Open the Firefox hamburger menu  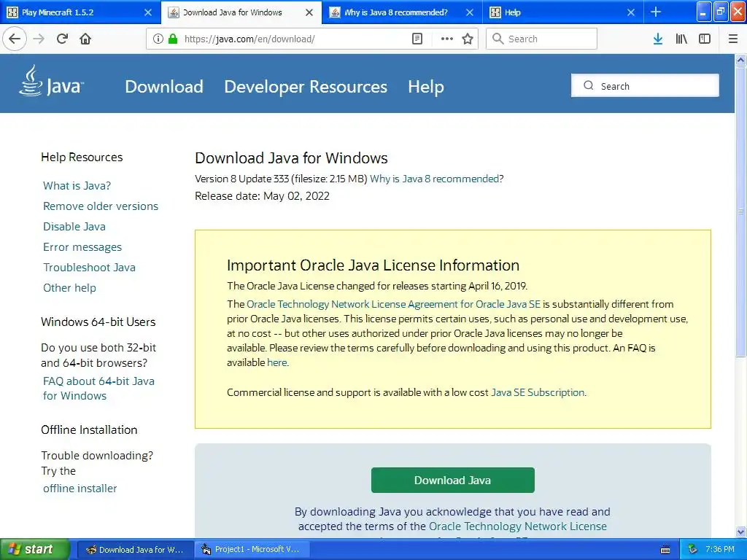732,39
